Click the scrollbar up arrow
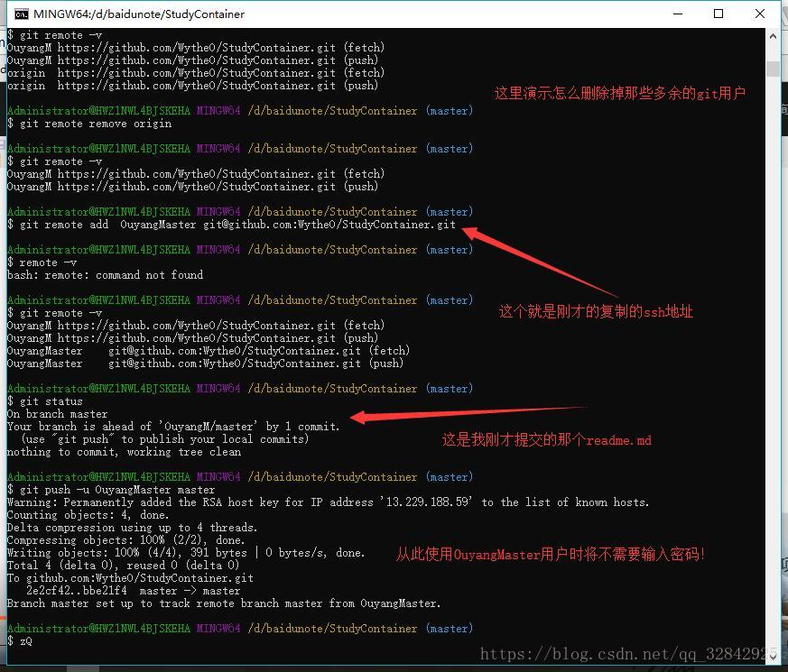Viewport: 788px width, 672px height. [773, 36]
